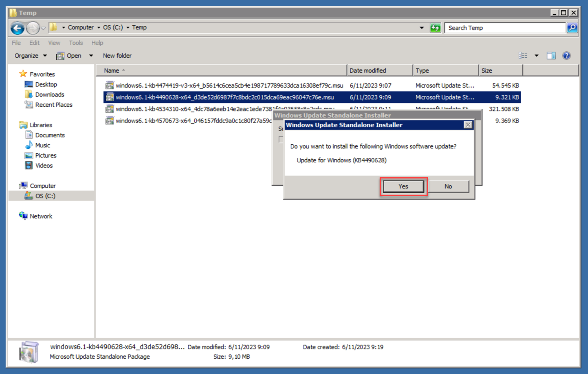
Task: Click the search magnifier icon
Action: tap(572, 28)
